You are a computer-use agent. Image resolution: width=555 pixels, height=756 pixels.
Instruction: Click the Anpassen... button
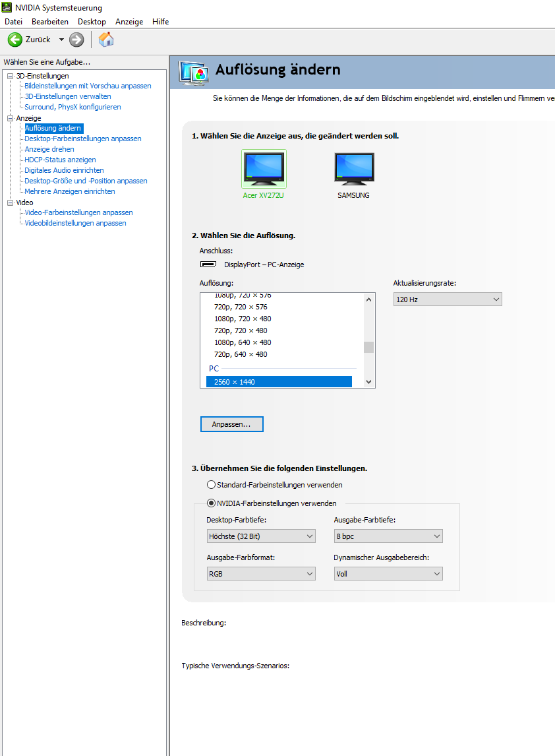[x=232, y=424]
